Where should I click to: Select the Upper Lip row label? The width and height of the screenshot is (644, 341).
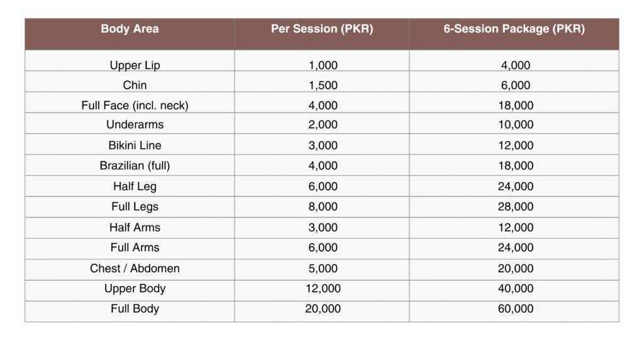[135, 65]
